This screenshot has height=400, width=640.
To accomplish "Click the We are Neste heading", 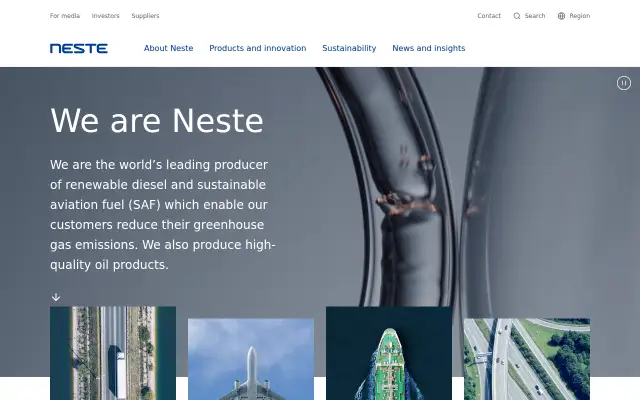I will (157, 121).
